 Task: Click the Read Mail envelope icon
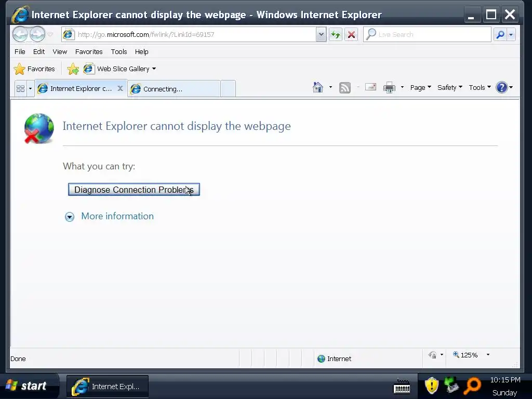coord(370,87)
